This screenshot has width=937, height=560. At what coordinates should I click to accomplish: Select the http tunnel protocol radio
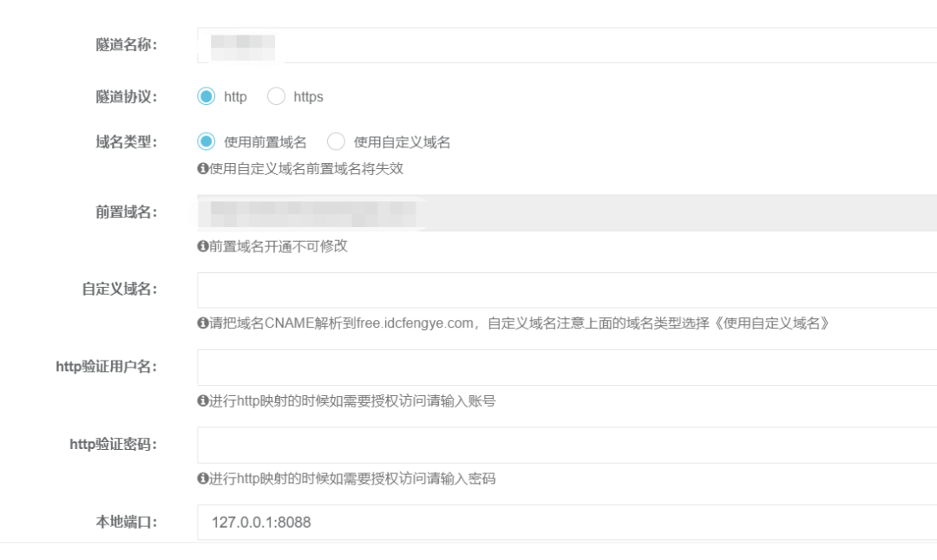pyautogui.click(x=206, y=97)
